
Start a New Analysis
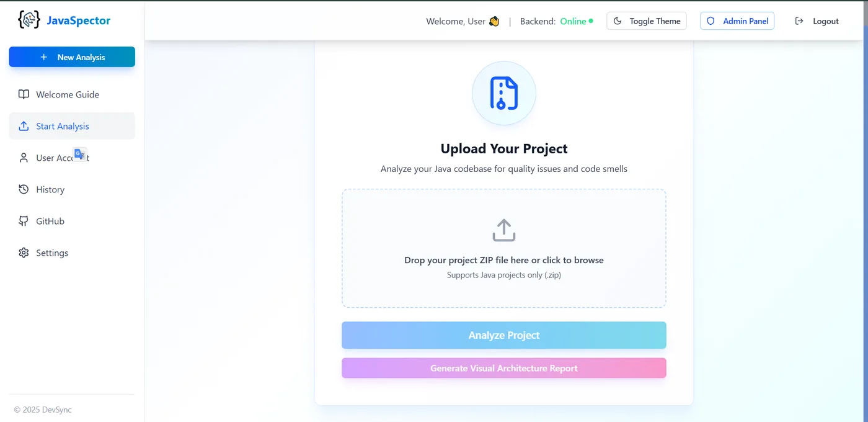tap(72, 57)
